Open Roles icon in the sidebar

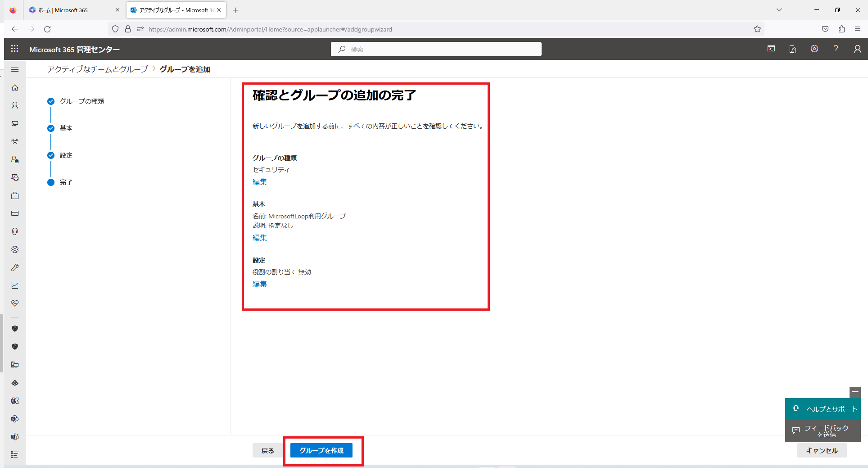click(x=15, y=159)
